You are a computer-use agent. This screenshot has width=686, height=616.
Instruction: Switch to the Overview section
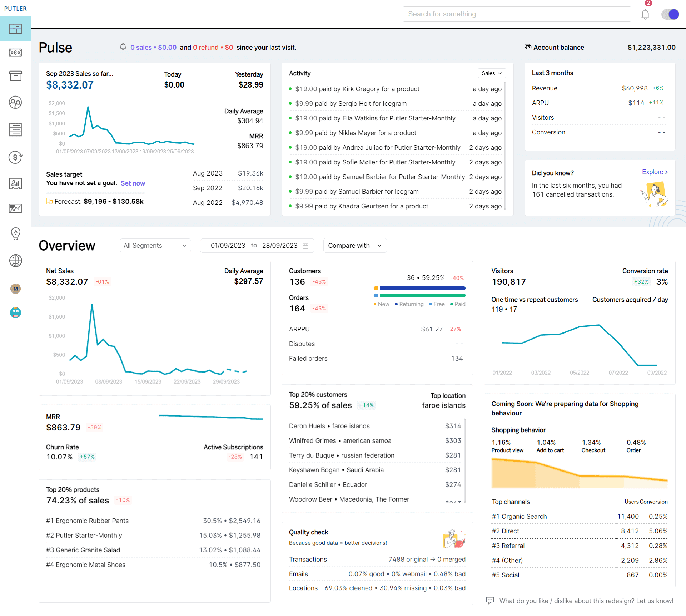pyautogui.click(x=67, y=245)
